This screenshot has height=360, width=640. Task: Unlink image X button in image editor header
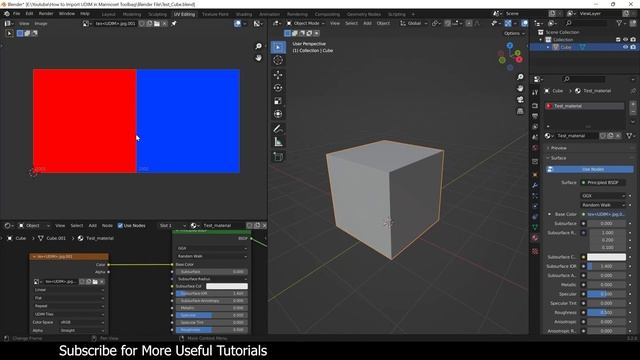[x=164, y=24]
